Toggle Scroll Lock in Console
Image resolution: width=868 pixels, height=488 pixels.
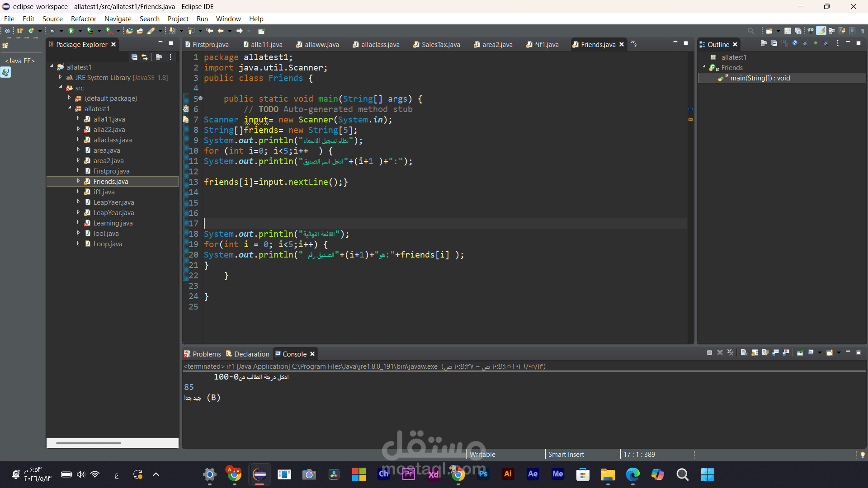click(x=755, y=352)
